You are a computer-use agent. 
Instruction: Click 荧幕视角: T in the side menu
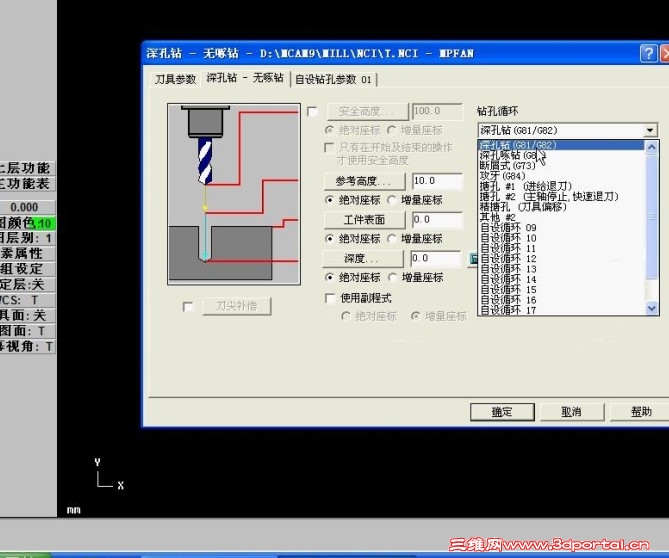coord(27,346)
